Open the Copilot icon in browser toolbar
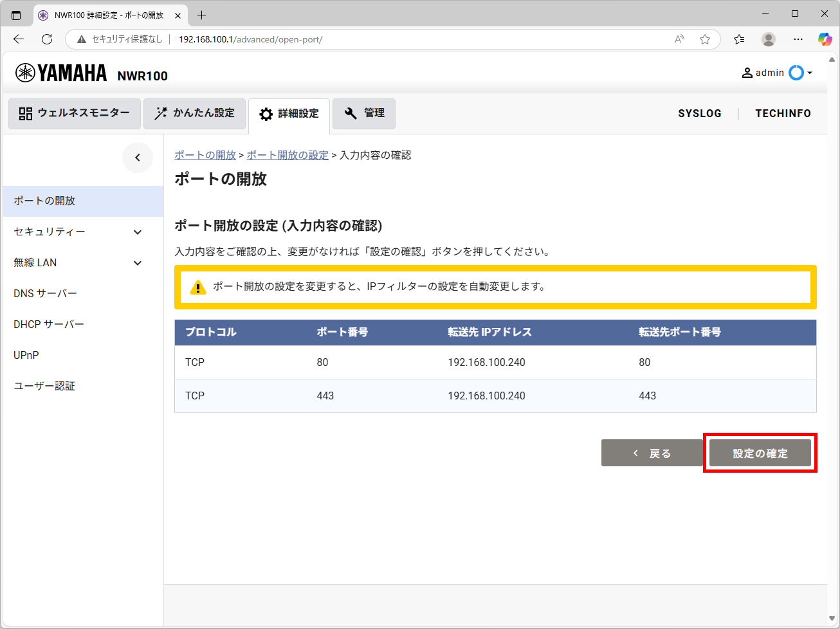Viewport: 840px width, 629px height. pyautogui.click(x=825, y=39)
